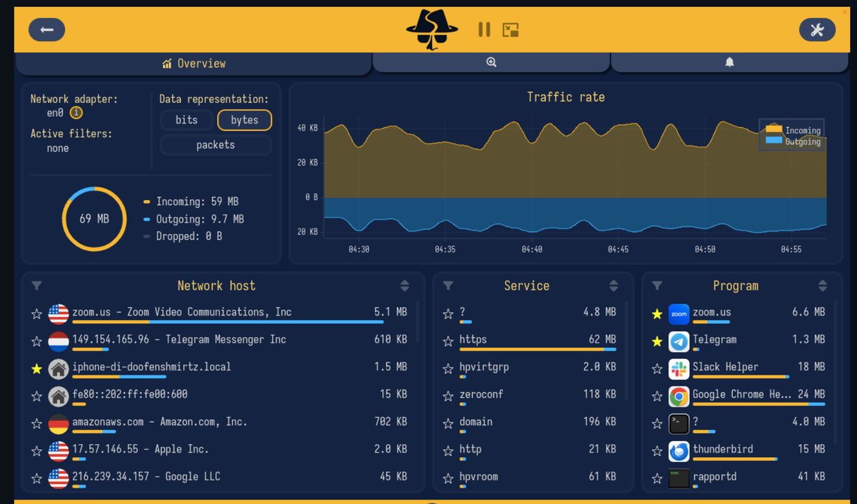Click the Netherlands flag beside 149.154.165.96
This screenshot has width=857, height=504.
pos(59,341)
